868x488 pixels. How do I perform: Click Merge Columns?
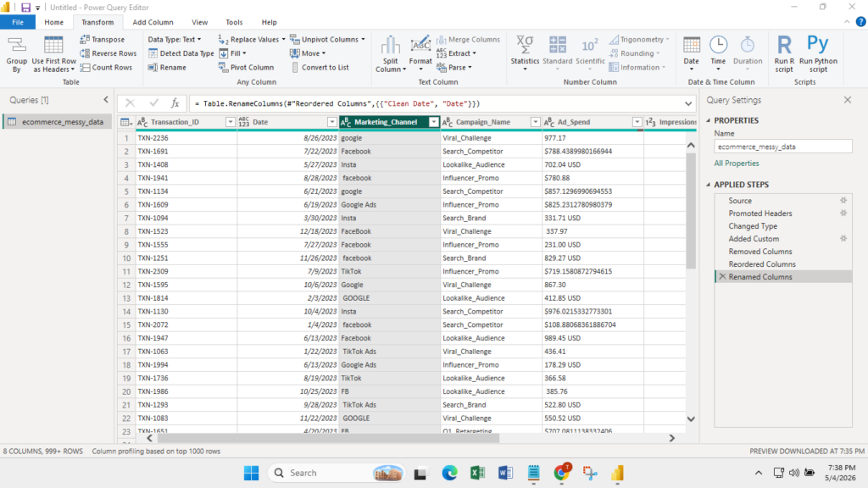coord(468,39)
